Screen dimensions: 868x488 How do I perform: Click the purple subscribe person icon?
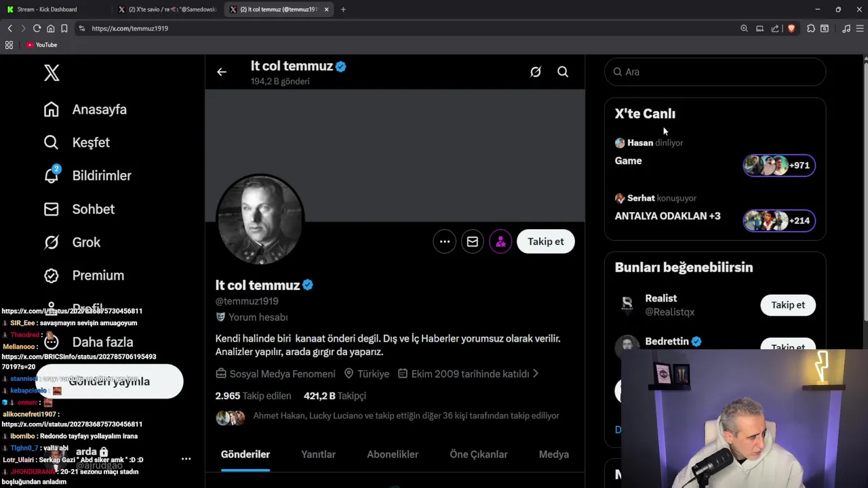point(500,241)
